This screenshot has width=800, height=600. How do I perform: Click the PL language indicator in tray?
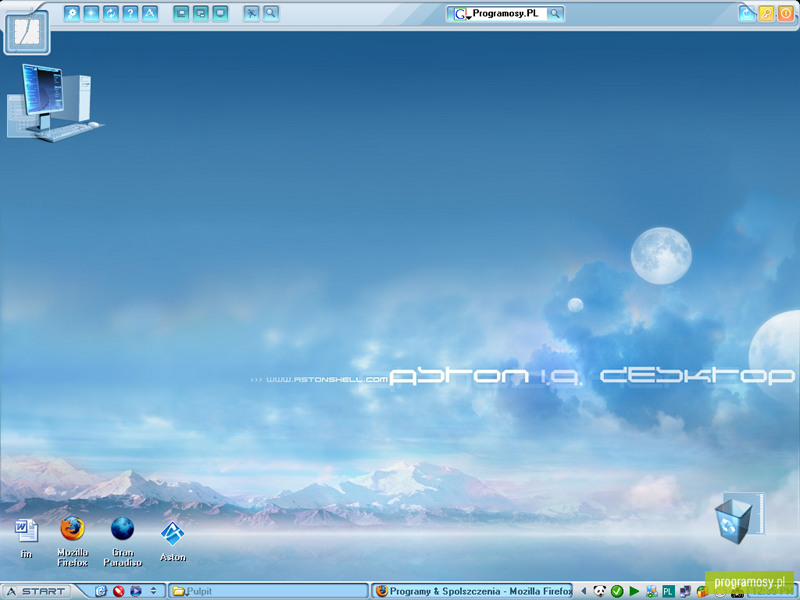668,591
